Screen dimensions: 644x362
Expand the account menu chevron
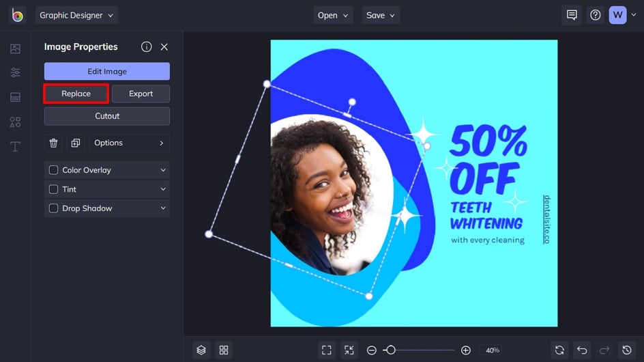(634, 15)
